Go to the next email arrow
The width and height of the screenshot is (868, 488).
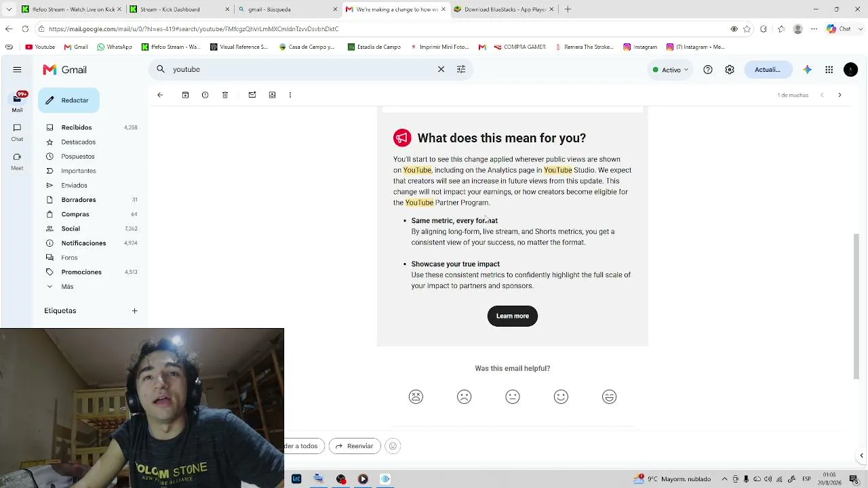click(x=840, y=95)
